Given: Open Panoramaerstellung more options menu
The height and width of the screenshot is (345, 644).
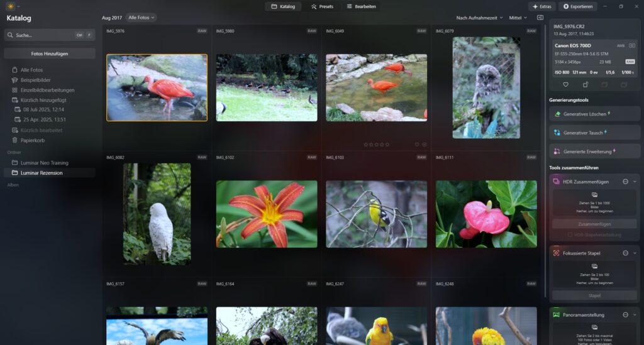Looking at the screenshot, I should pyautogui.click(x=626, y=315).
